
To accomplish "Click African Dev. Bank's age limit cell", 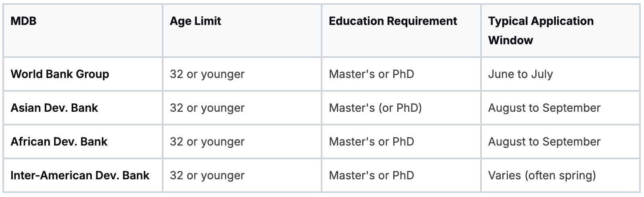I will coord(242,142).
